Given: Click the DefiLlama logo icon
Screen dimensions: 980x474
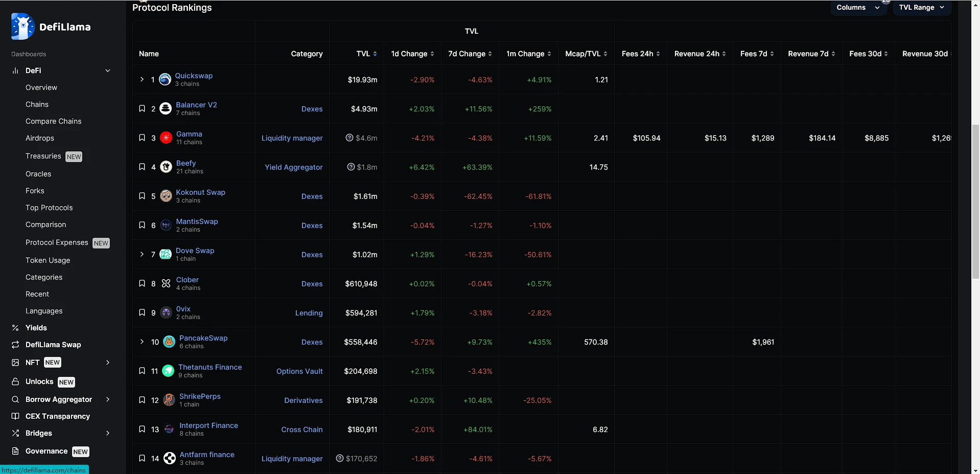Looking at the screenshot, I should point(22,27).
